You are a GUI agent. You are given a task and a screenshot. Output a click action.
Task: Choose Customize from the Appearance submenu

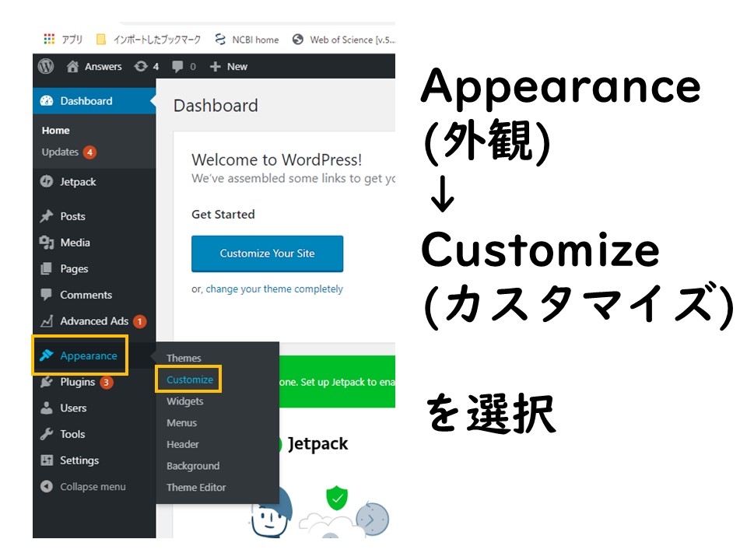click(190, 380)
